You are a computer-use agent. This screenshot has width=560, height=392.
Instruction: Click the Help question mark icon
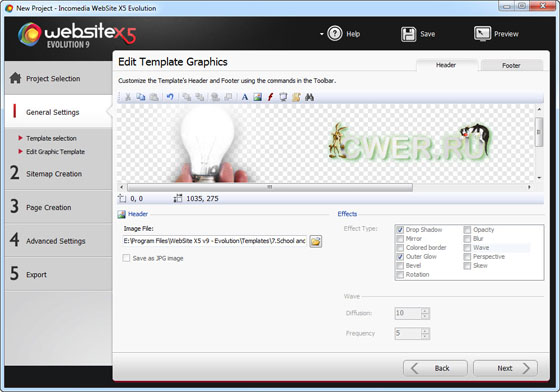click(335, 34)
